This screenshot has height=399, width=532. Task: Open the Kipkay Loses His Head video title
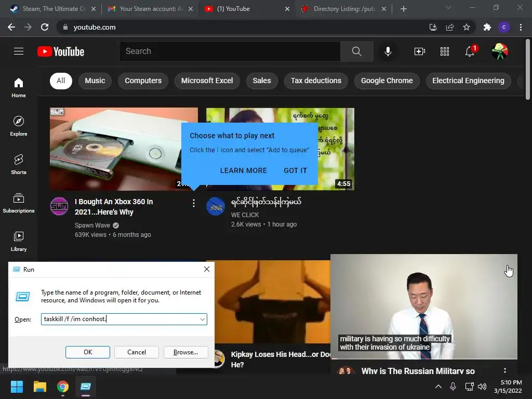tap(281, 360)
